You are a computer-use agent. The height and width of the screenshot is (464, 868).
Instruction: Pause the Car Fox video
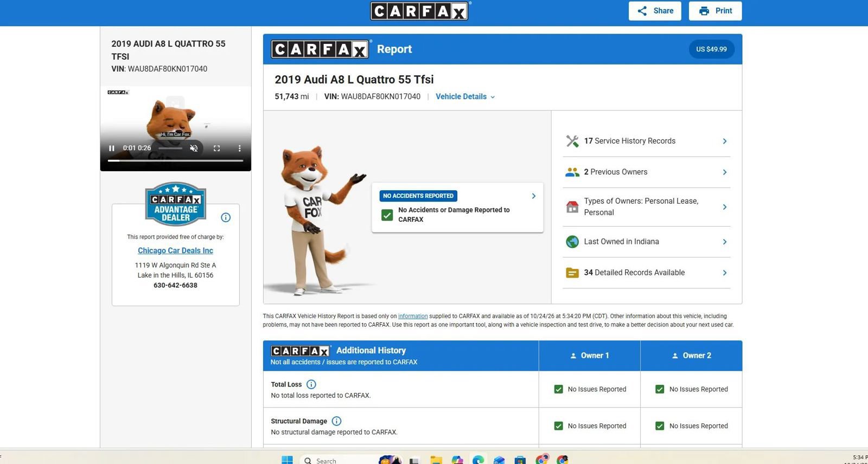pyautogui.click(x=112, y=148)
